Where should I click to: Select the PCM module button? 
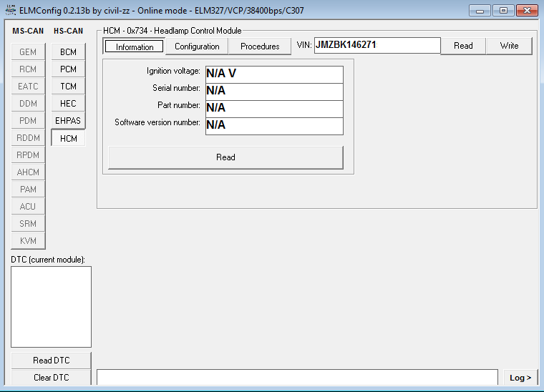[x=68, y=69]
